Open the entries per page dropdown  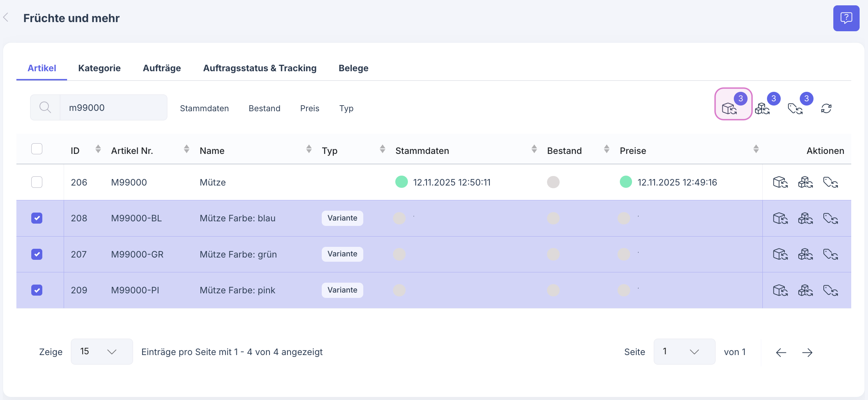[x=102, y=352]
